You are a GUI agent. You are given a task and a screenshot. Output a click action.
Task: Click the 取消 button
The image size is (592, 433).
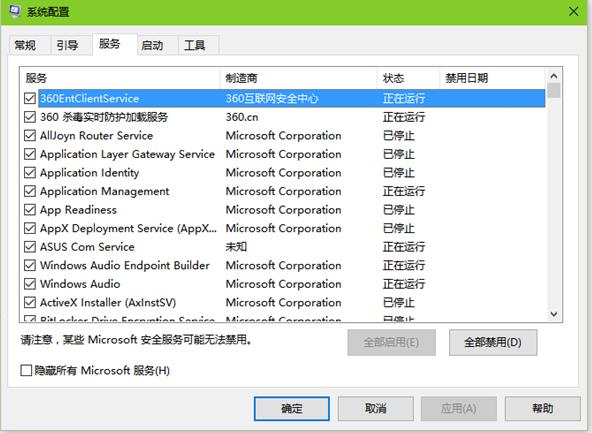[x=375, y=408]
